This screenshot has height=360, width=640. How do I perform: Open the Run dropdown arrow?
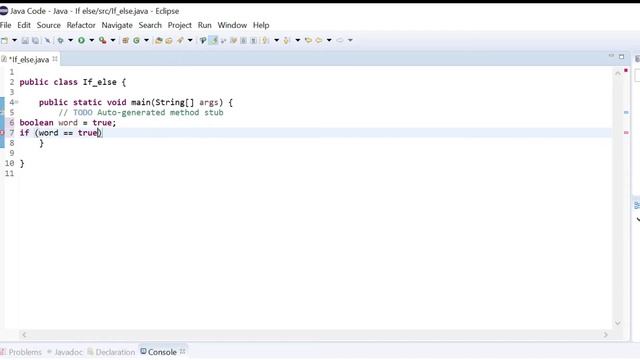[x=91, y=40]
